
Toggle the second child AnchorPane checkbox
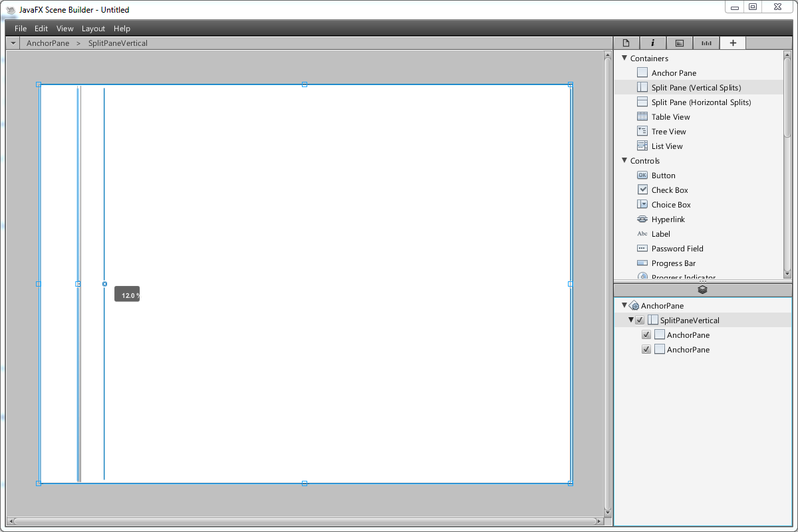[646, 349]
